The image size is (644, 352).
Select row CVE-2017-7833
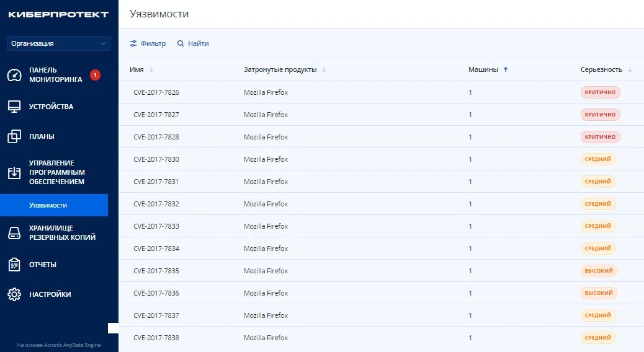click(381, 226)
